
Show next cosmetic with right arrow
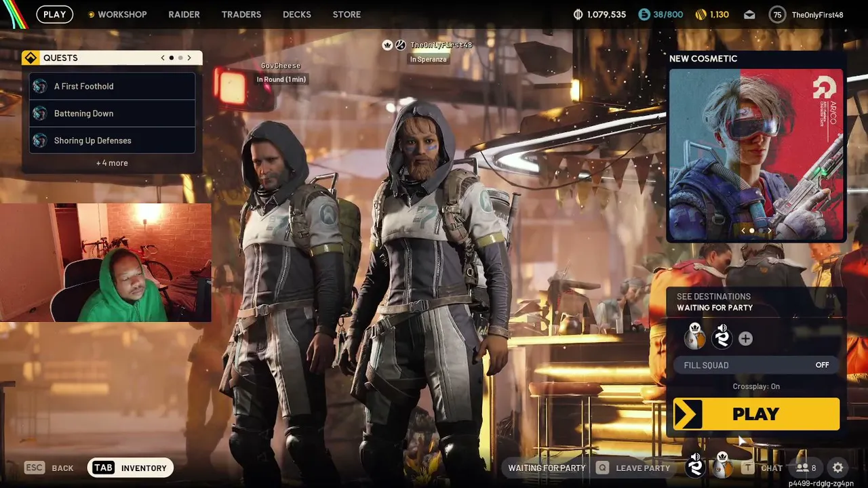coord(769,230)
